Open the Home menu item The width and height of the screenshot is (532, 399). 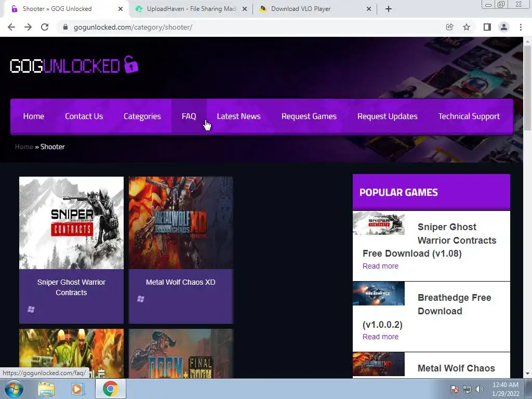coord(34,116)
